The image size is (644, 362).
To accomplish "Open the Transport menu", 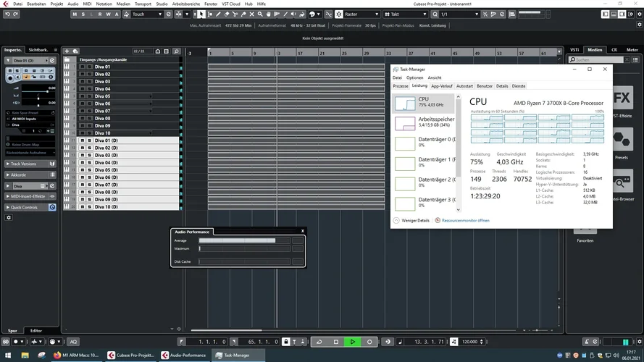I will pos(144,4).
